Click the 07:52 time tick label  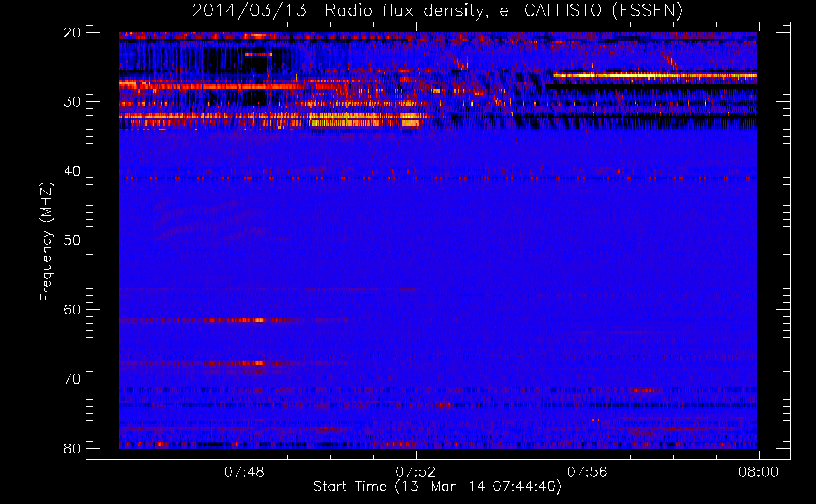(x=416, y=472)
